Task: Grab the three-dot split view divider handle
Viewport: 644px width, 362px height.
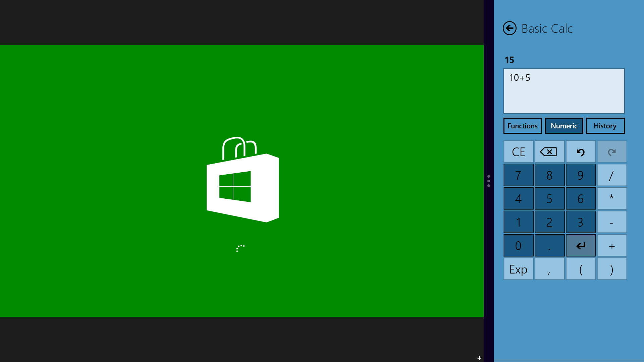Action: click(488, 181)
